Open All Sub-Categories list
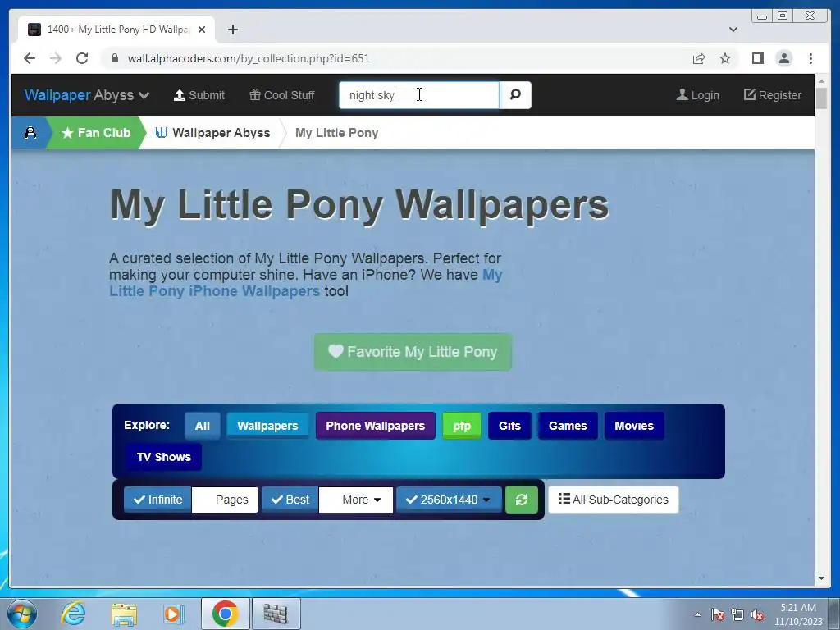Screen dimensions: 840x630 pos(614,500)
